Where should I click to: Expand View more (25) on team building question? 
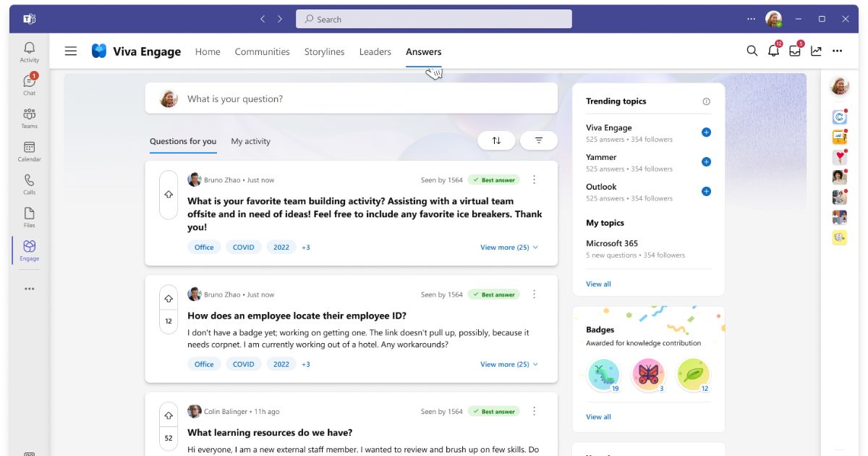tap(509, 248)
